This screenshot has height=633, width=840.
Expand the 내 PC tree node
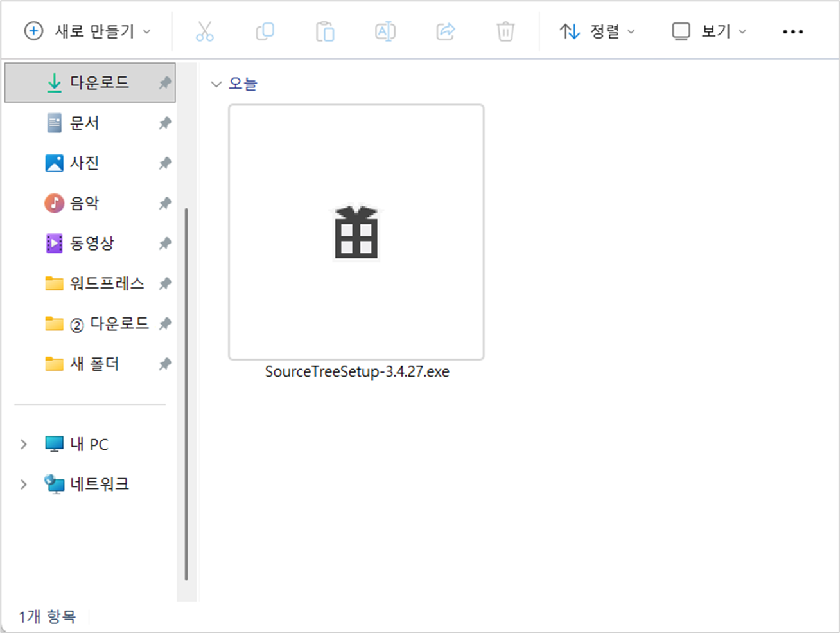(24, 444)
